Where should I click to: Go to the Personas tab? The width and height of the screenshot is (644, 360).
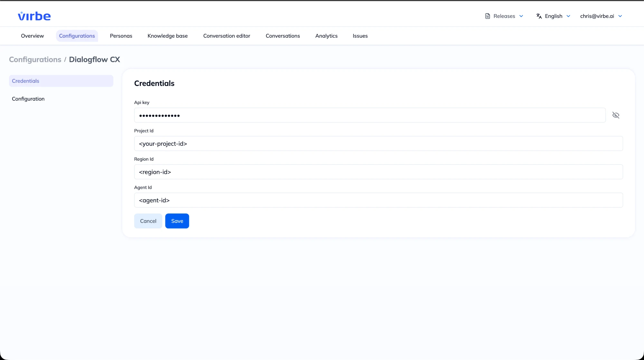(x=121, y=36)
